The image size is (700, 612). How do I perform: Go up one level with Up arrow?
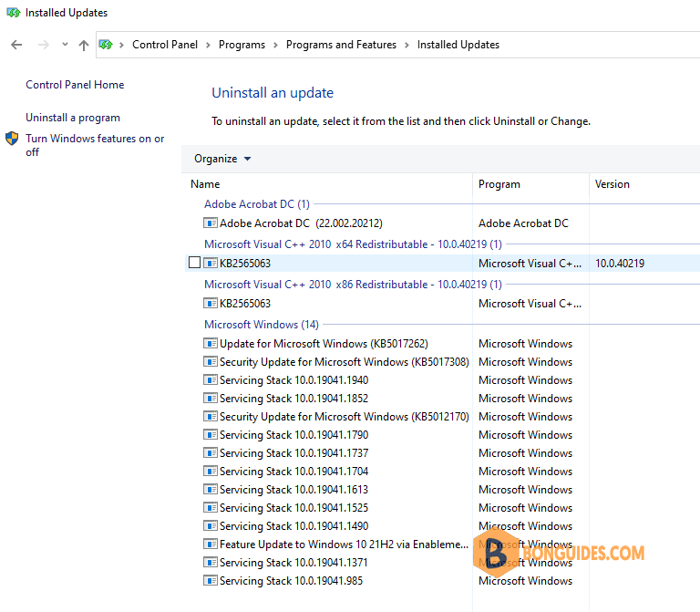84,45
